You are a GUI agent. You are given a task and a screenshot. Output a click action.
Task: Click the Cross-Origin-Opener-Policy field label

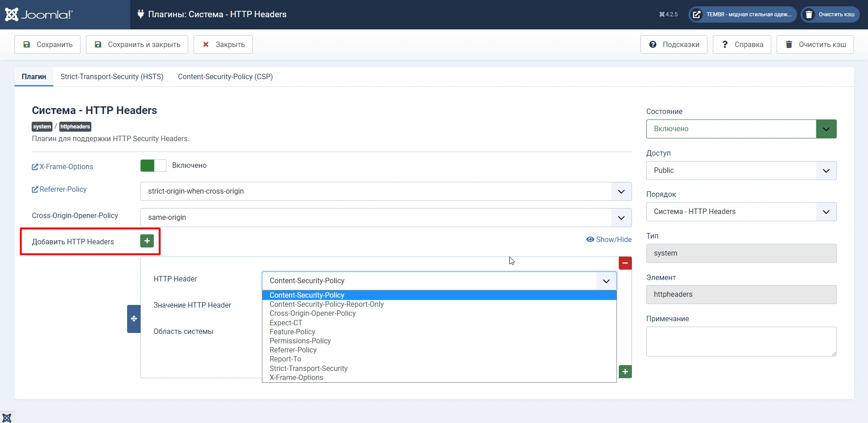(75, 216)
